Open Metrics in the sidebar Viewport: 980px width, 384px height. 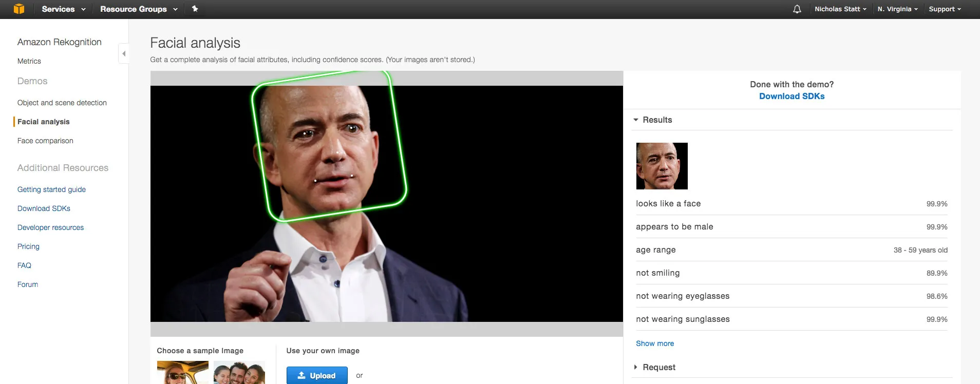click(x=29, y=61)
